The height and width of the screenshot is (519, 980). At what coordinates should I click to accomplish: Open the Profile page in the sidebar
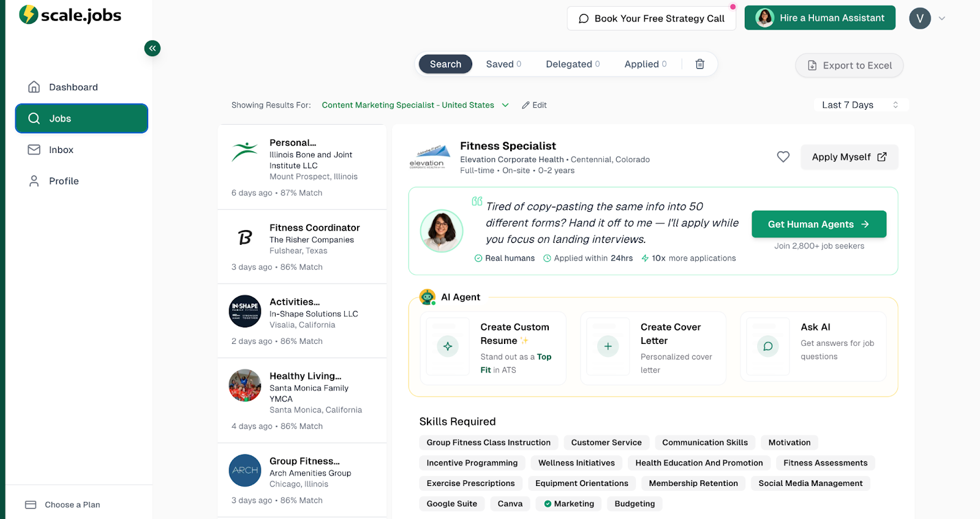[64, 181]
